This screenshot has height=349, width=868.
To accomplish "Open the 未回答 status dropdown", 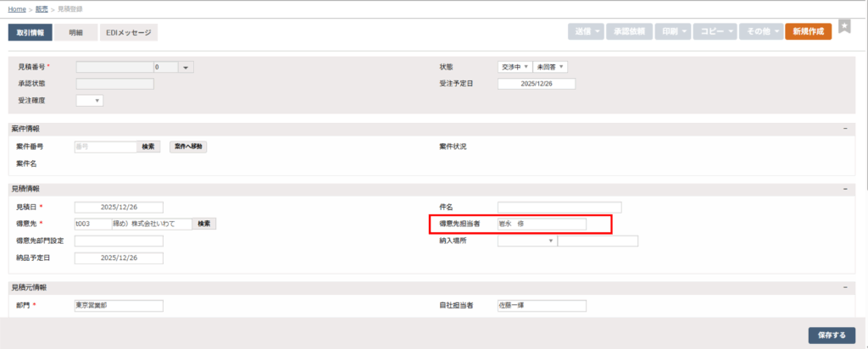I will point(550,67).
